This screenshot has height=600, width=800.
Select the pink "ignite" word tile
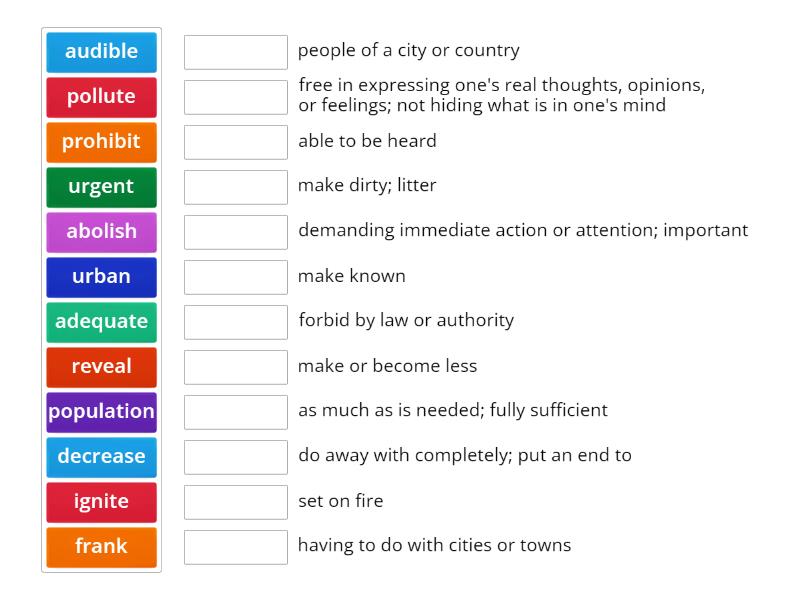tap(101, 502)
